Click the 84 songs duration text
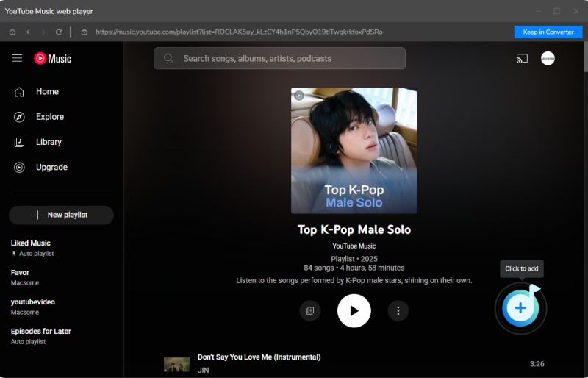This screenshot has width=588, height=378. click(354, 268)
